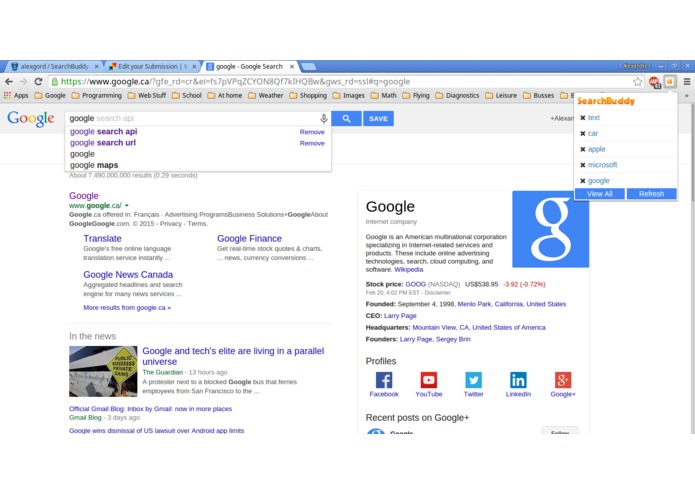Remove 'microsoft' from SearchBuddy list
Viewport: 695px width, 494px height.
pyautogui.click(x=582, y=165)
